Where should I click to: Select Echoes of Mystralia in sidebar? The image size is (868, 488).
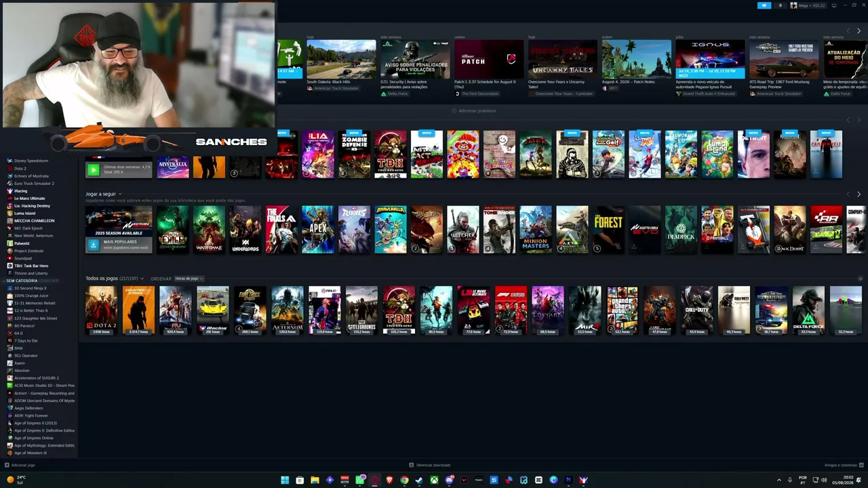pyautogui.click(x=31, y=176)
